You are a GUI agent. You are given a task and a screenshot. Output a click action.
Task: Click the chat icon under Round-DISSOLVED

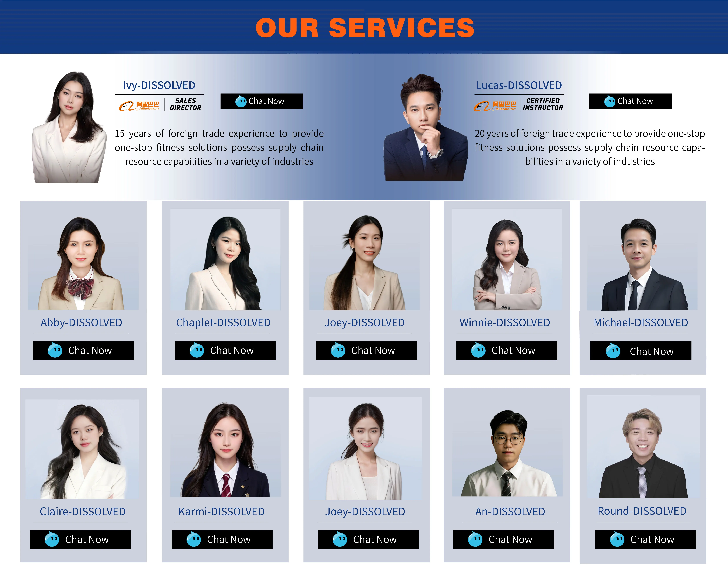point(617,539)
